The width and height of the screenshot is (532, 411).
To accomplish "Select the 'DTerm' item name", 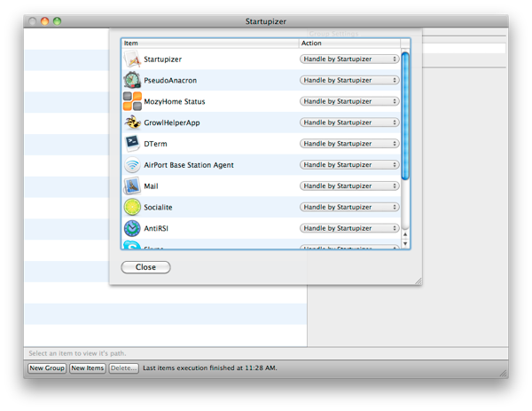I will [x=155, y=144].
